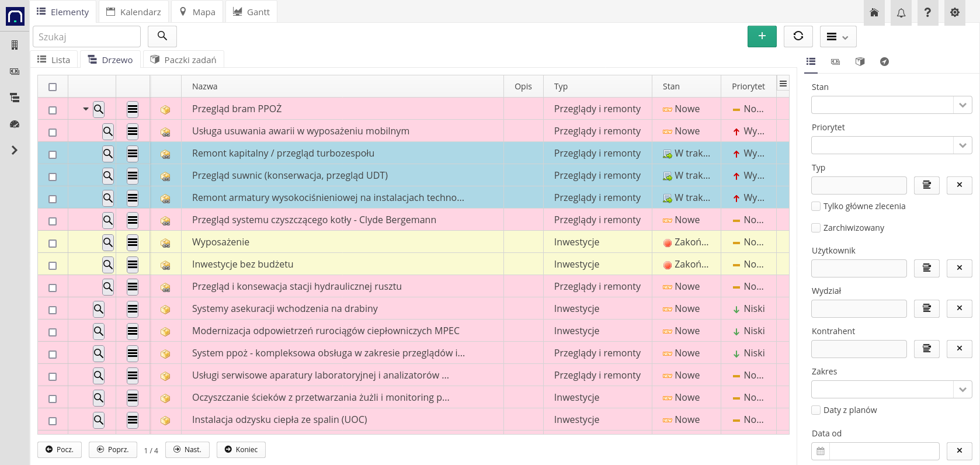The image size is (980, 465).
Task: Open row menu for Przegląd bram PPOŻ
Action: pyautogui.click(x=133, y=109)
